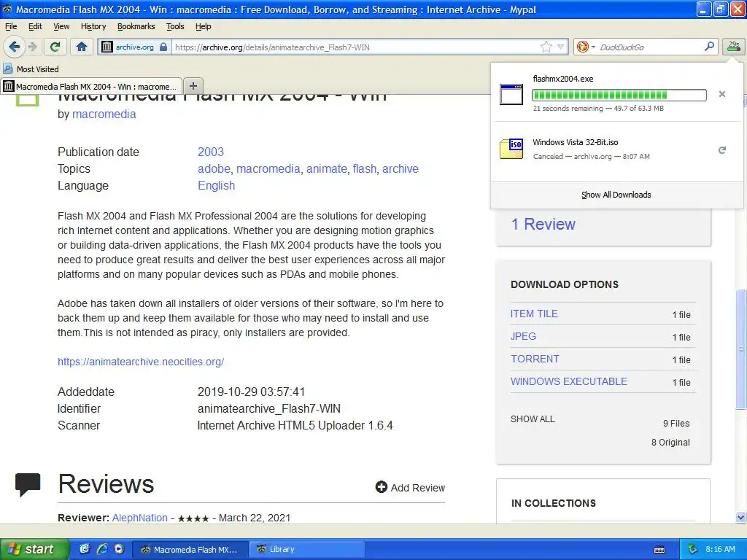Screen dimensions: 747x560
Task: Open the DuckDuckGo search engine selector
Action: [x=586, y=47]
